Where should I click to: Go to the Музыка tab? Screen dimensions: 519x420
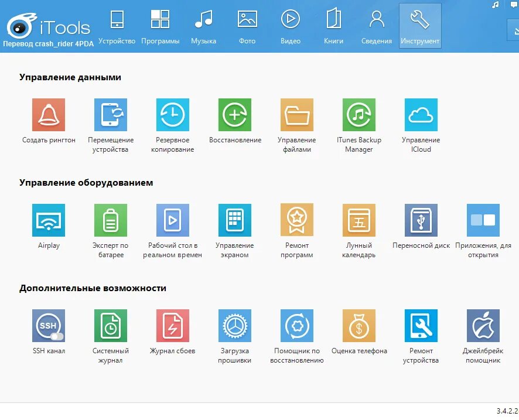coord(204,26)
